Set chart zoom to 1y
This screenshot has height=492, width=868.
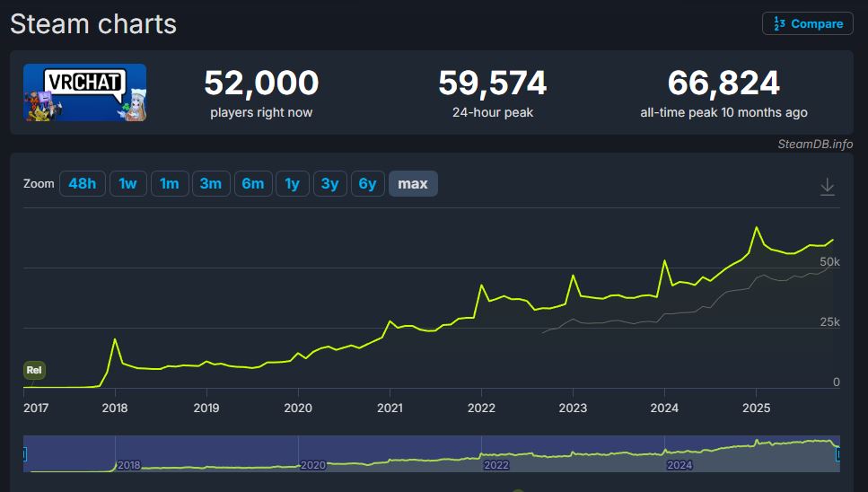[x=293, y=184]
